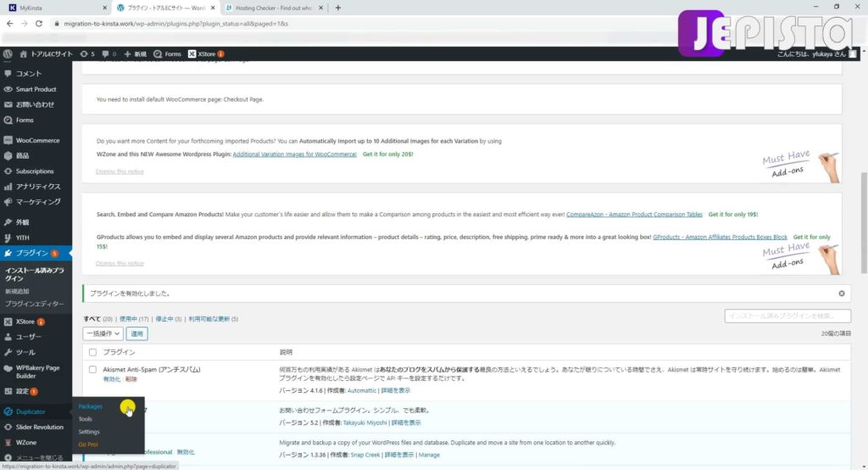Filter plugins by 利用可能な更新 (5)
Viewport: 868px width, 470px height.
(213, 319)
